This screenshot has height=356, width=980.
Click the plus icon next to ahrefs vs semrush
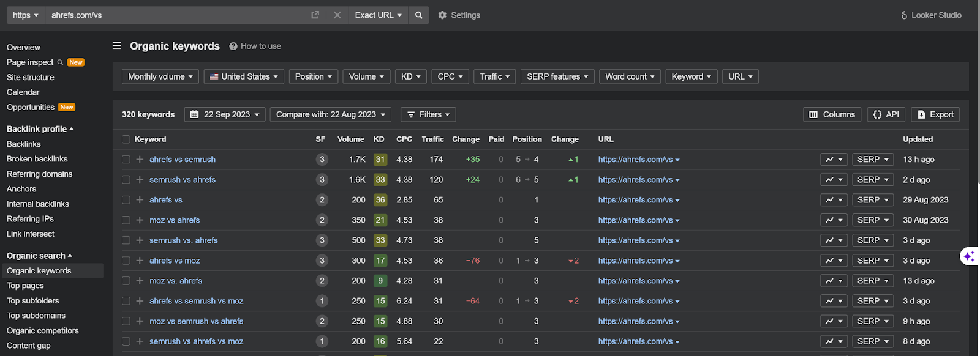(140, 160)
